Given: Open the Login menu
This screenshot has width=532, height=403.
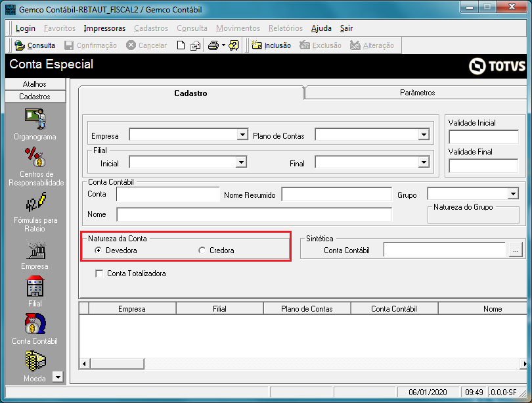Looking at the screenshot, I should (26, 28).
